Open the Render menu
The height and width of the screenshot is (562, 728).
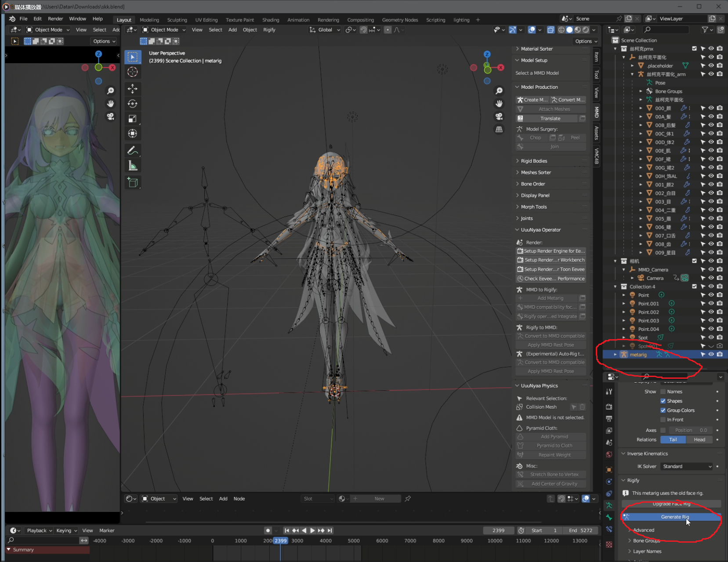click(x=55, y=18)
